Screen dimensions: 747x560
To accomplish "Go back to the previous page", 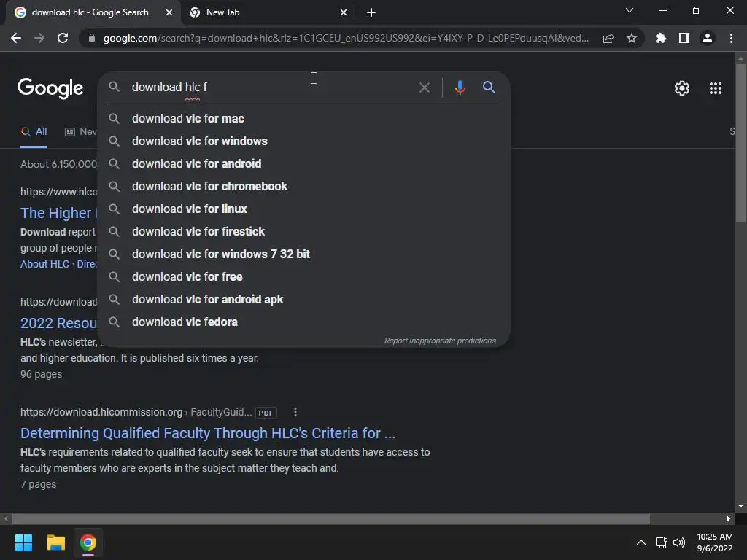I will point(16,38).
